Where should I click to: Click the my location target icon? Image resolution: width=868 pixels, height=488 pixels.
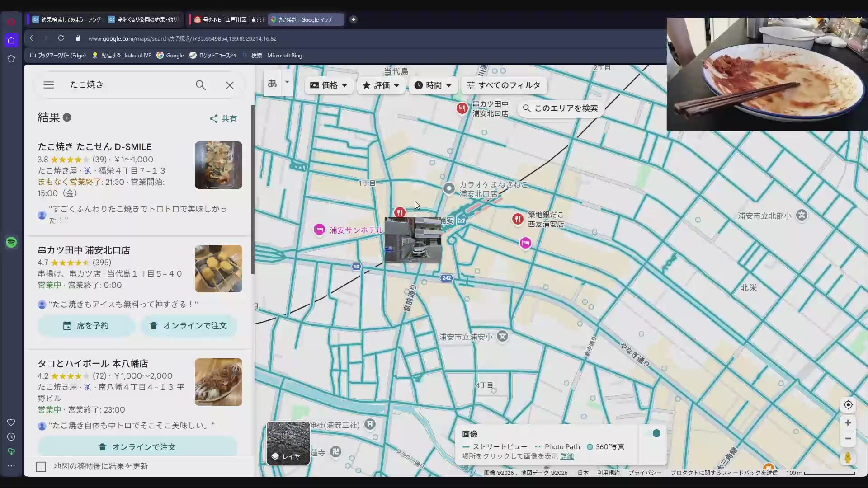point(848,405)
